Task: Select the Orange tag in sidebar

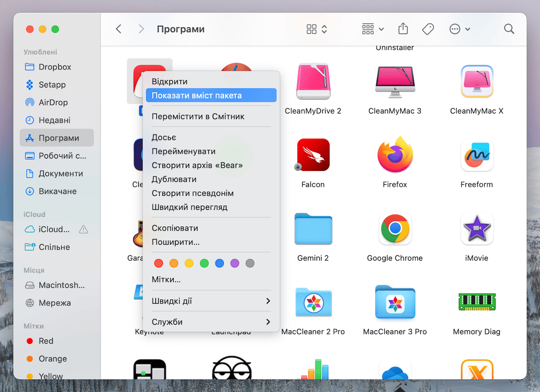Action: 57,359
